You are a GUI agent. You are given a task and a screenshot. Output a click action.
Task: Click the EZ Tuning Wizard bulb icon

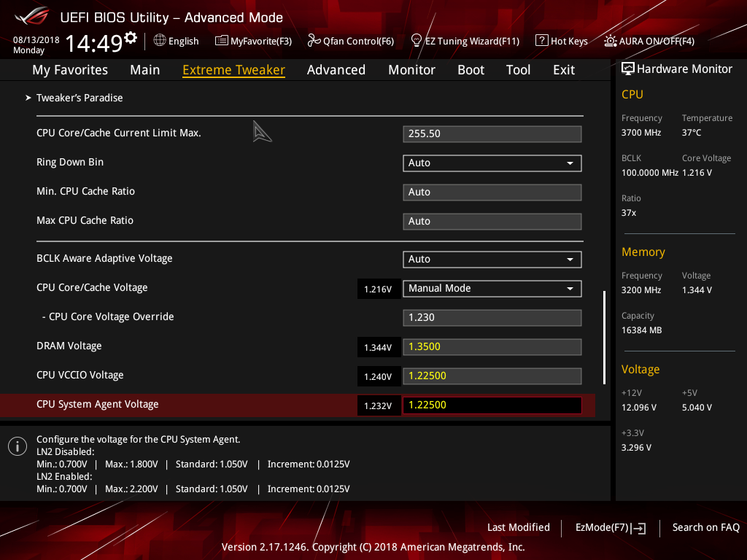416,41
